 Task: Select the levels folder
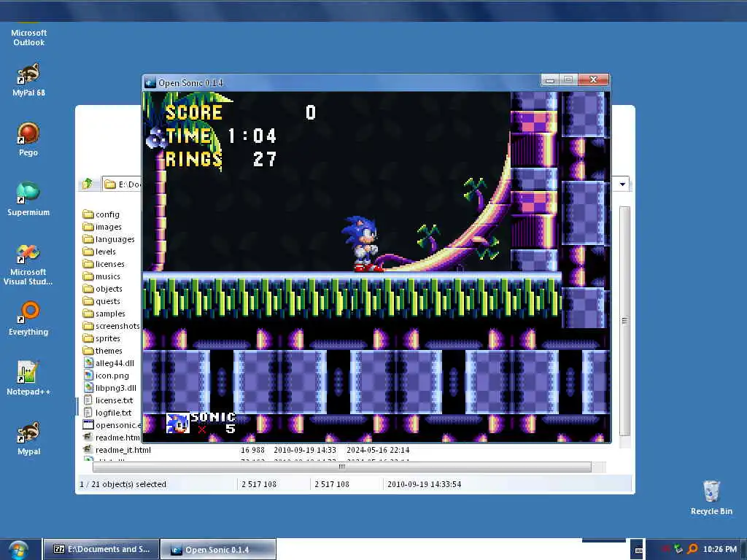(x=99, y=252)
